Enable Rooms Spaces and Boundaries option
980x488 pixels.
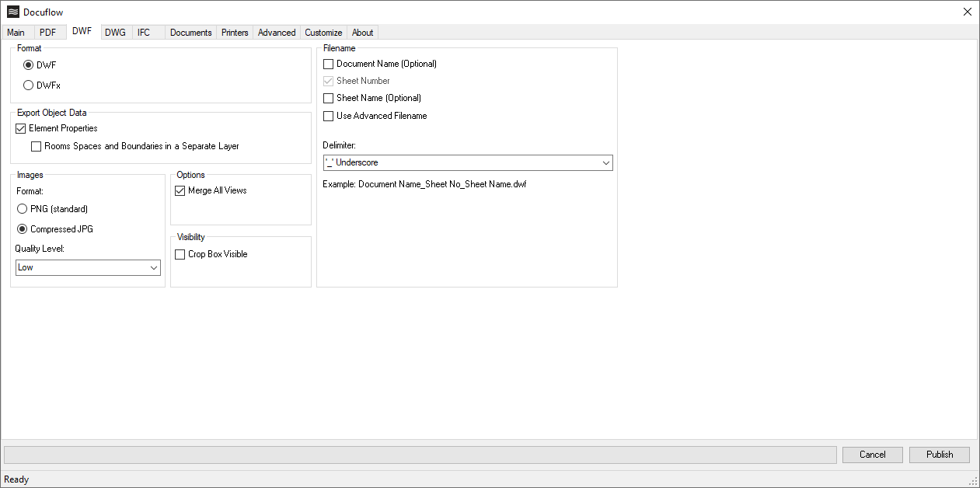(36, 146)
